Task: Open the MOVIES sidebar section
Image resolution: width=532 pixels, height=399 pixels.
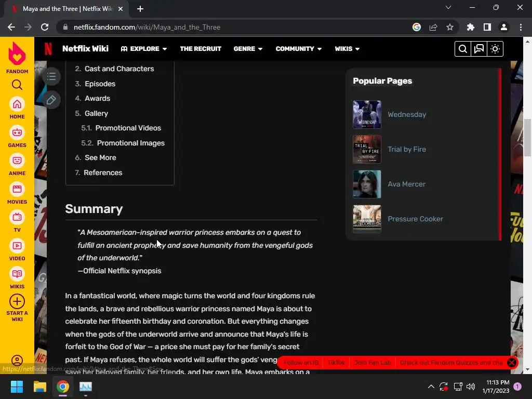Action: [17, 193]
